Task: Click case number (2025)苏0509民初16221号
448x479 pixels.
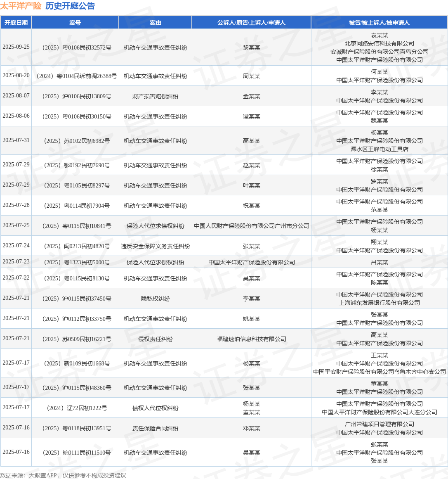Action: coord(77,339)
